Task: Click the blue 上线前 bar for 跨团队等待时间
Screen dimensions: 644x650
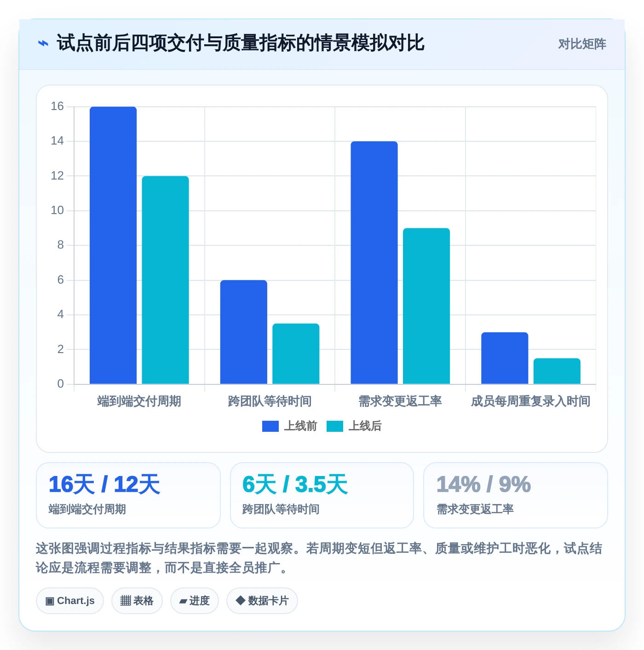Action: (244, 332)
